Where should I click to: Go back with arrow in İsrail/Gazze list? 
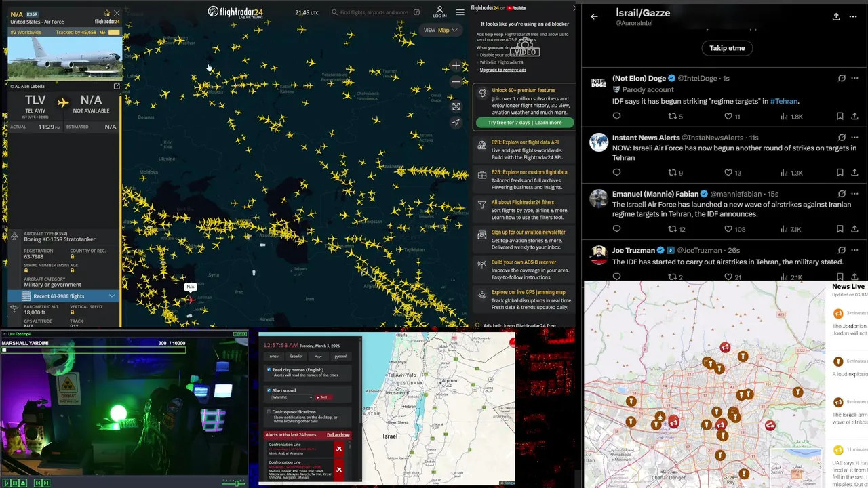(x=595, y=16)
